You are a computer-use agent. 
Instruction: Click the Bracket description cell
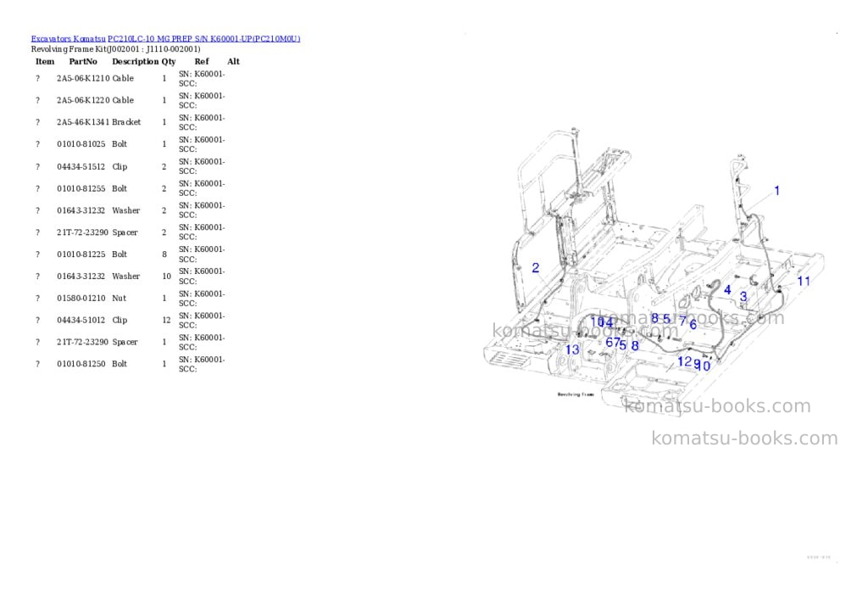click(126, 122)
